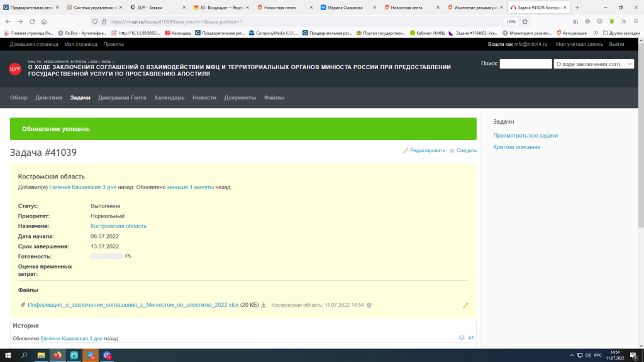Click the pencil icon to edit attached files
The height and width of the screenshot is (362, 644).
tap(465, 305)
